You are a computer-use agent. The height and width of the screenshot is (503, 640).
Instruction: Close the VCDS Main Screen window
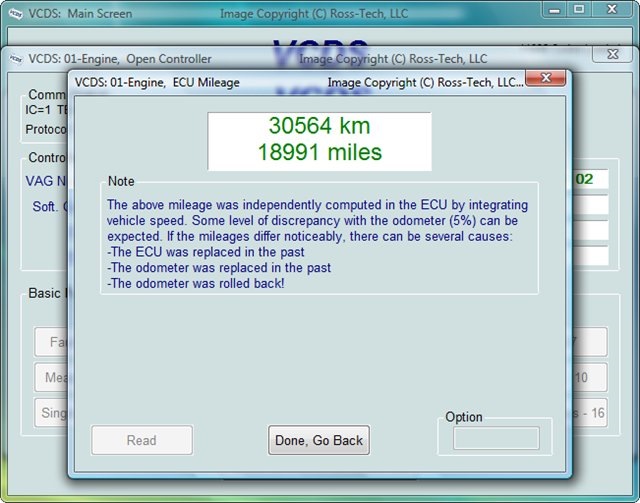[x=611, y=9]
